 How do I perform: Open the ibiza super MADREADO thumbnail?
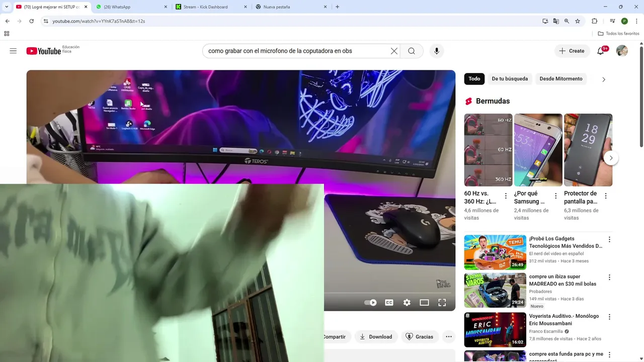(x=495, y=290)
